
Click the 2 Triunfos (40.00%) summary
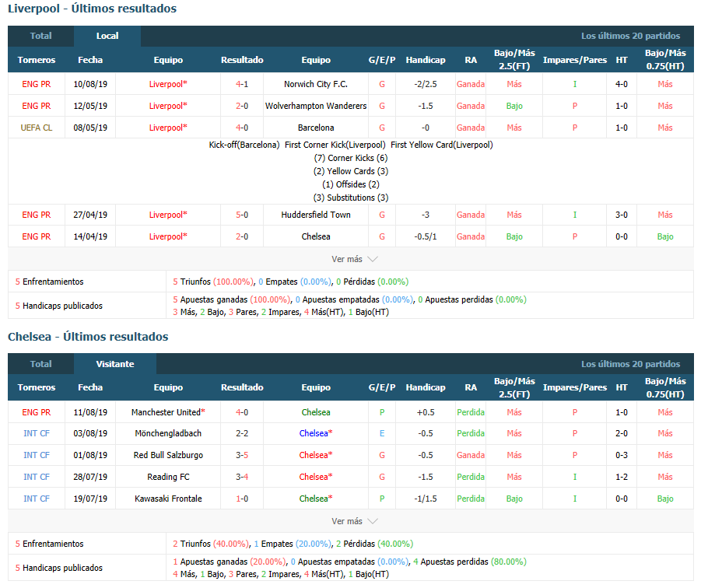211,544
